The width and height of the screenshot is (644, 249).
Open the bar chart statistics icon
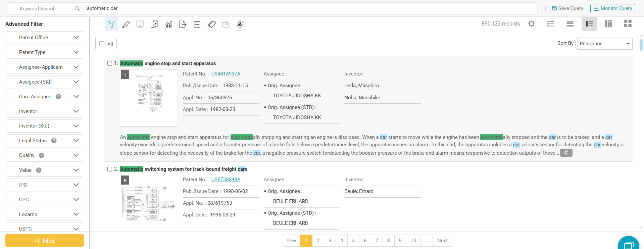[168, 24]
